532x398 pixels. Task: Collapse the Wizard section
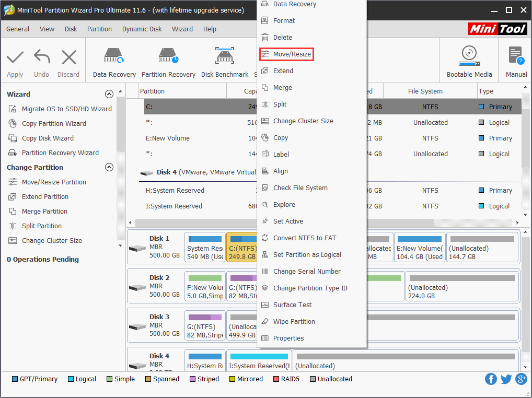point(109,94)
